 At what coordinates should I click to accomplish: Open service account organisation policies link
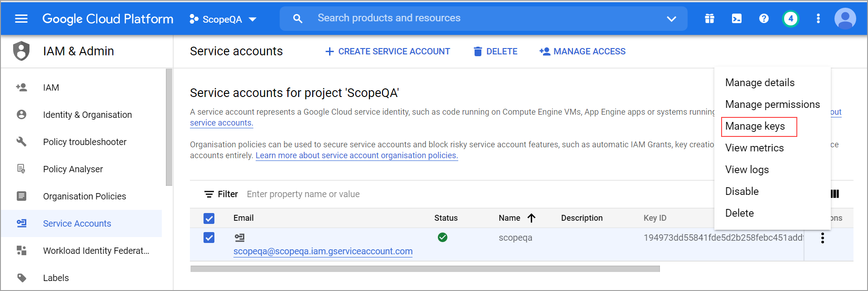click(x=357, y=155)
